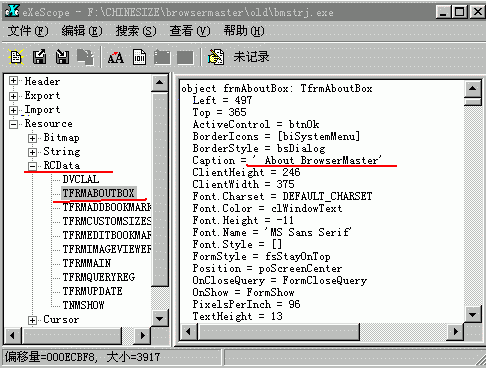Screen dimensions: 486x368
Task: Collapse the RCData tree node
Action: 32,166
